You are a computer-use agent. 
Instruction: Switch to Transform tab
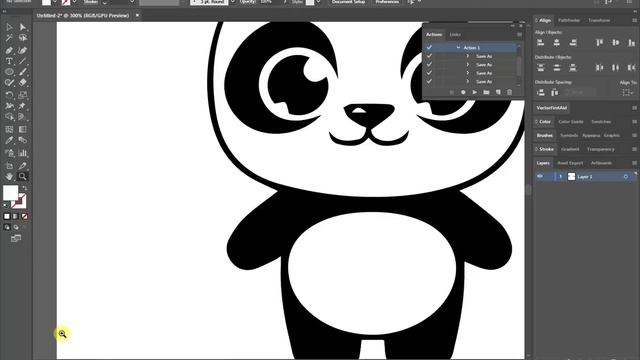click(x=599, y=20)
